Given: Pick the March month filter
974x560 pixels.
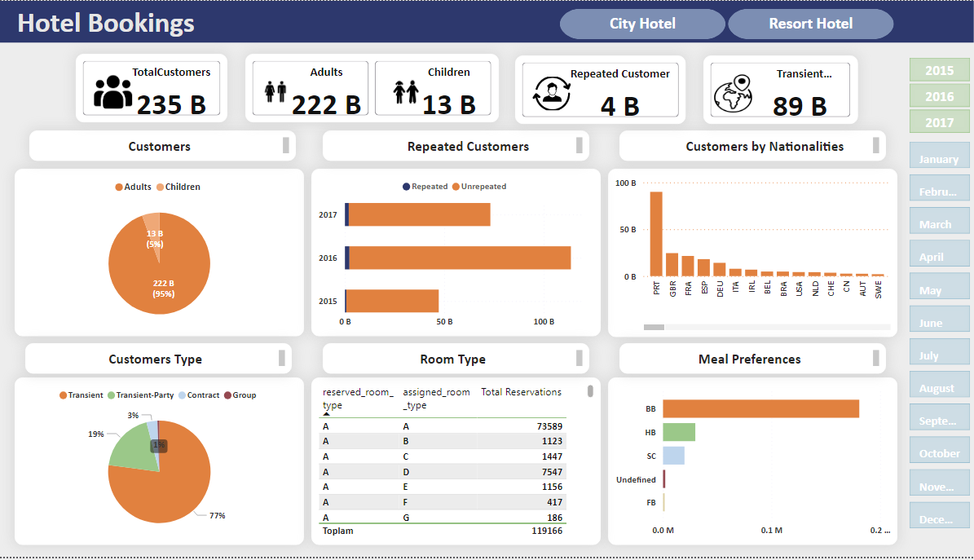Looking at the screenshot, I should click(939, 221).
